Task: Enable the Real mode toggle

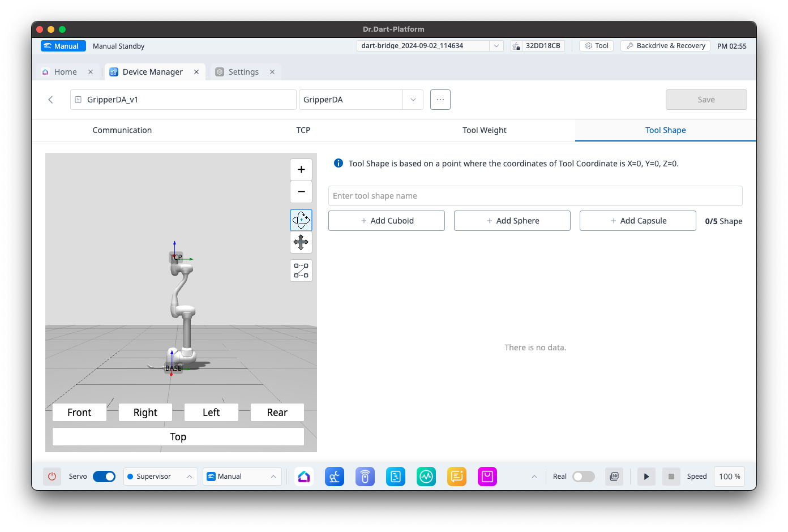Action: click(583, 477)
